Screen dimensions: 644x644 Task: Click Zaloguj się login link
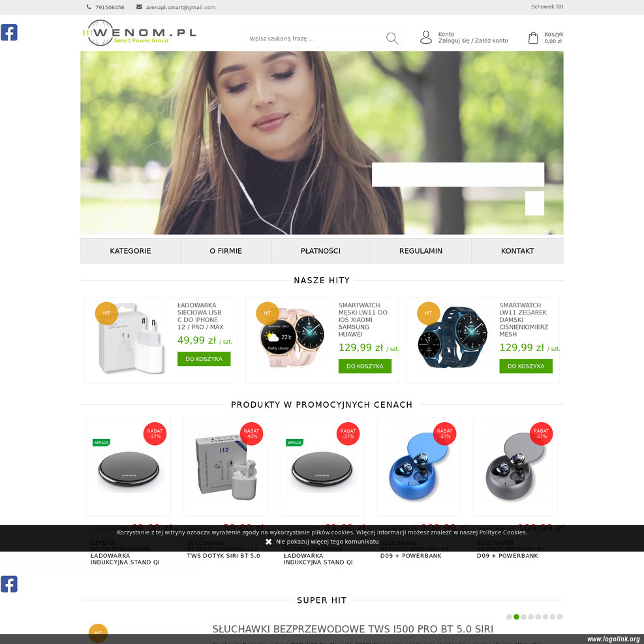coord(453,40)
